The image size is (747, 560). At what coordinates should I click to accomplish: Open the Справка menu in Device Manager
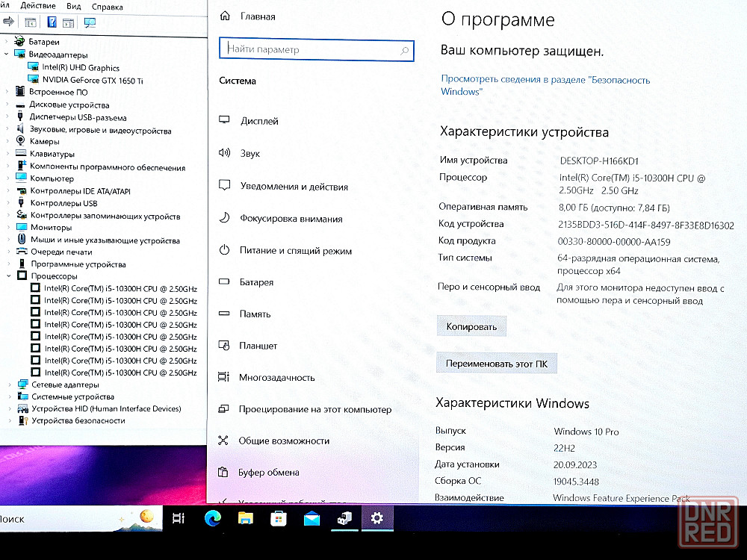[107, 7]
